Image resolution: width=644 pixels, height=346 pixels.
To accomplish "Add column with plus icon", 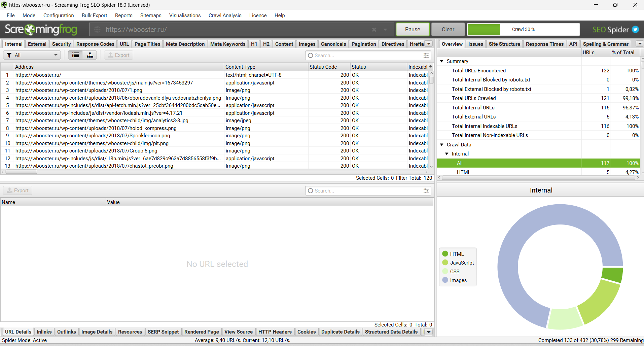I will point(431,66).
